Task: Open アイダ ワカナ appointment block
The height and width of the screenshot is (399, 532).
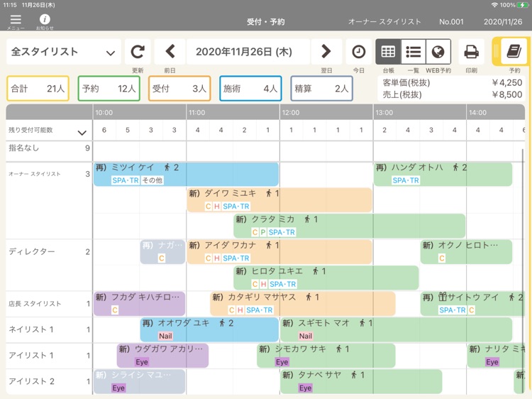Action: point(279,251)
